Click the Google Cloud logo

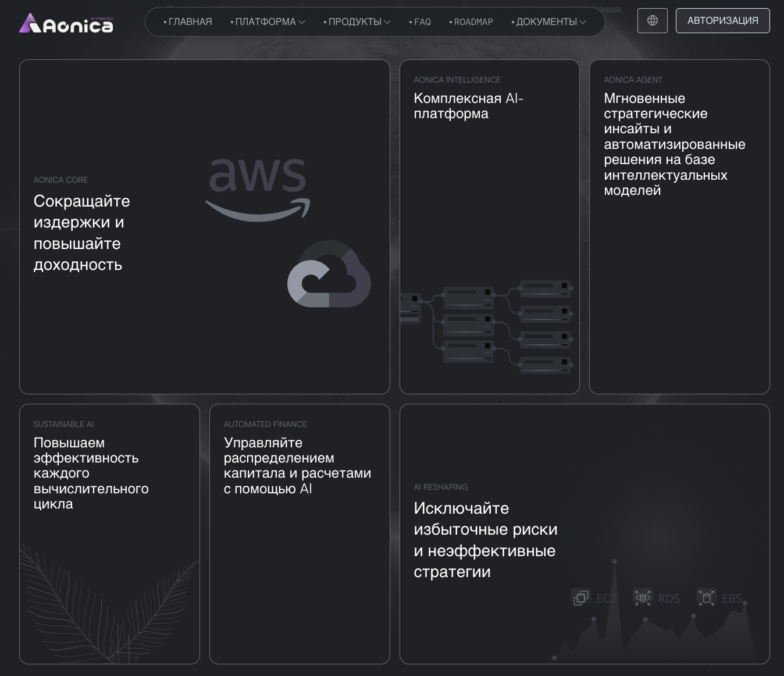[x=329, y=273]
